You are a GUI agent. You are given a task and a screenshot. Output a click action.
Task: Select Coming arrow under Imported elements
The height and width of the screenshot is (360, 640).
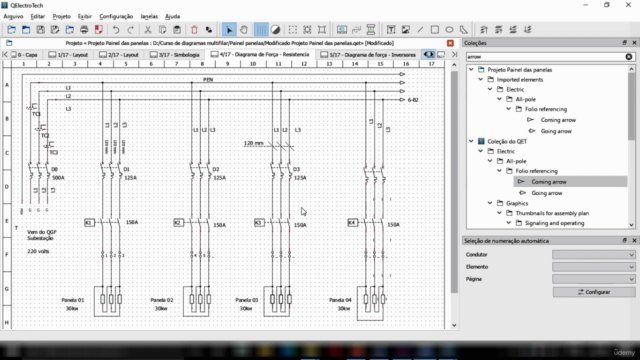(558, 120)
